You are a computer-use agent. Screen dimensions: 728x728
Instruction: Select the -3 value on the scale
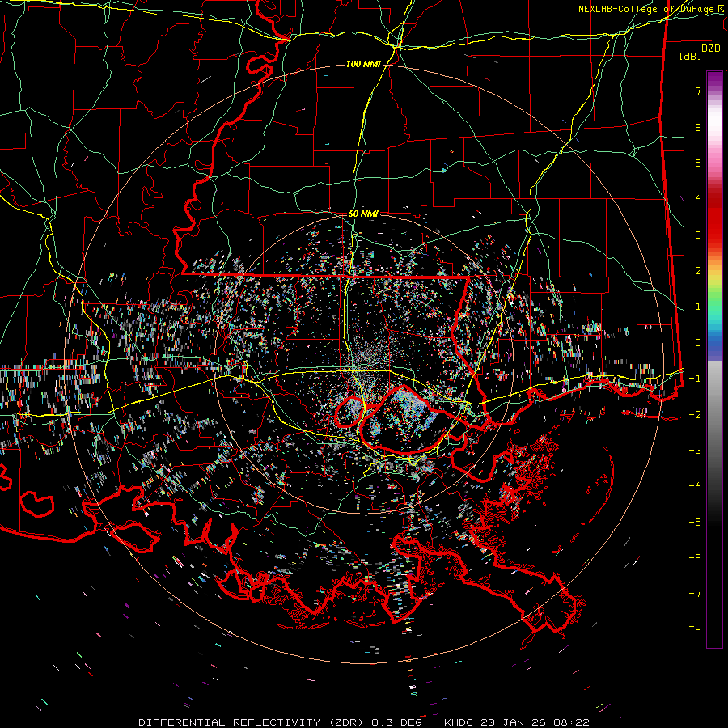click(x=695, y=451)
